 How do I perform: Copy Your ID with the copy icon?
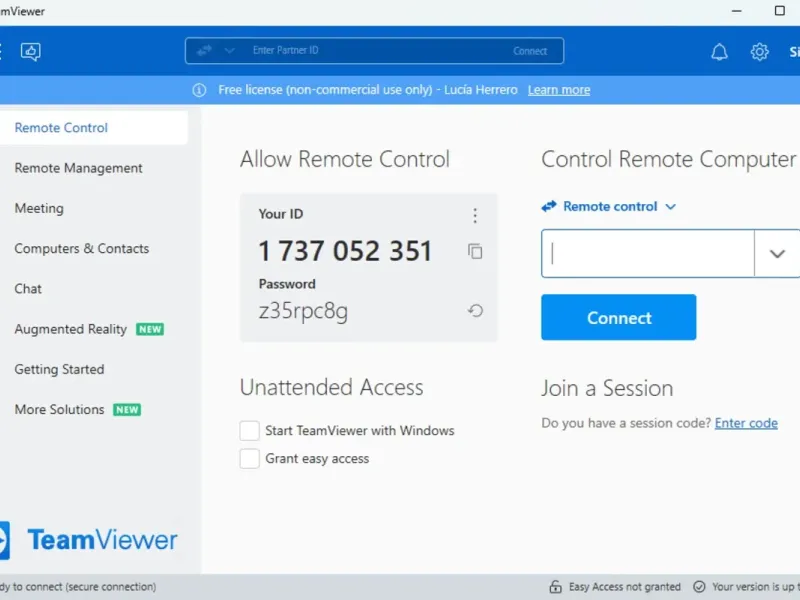tap(475, 251)
